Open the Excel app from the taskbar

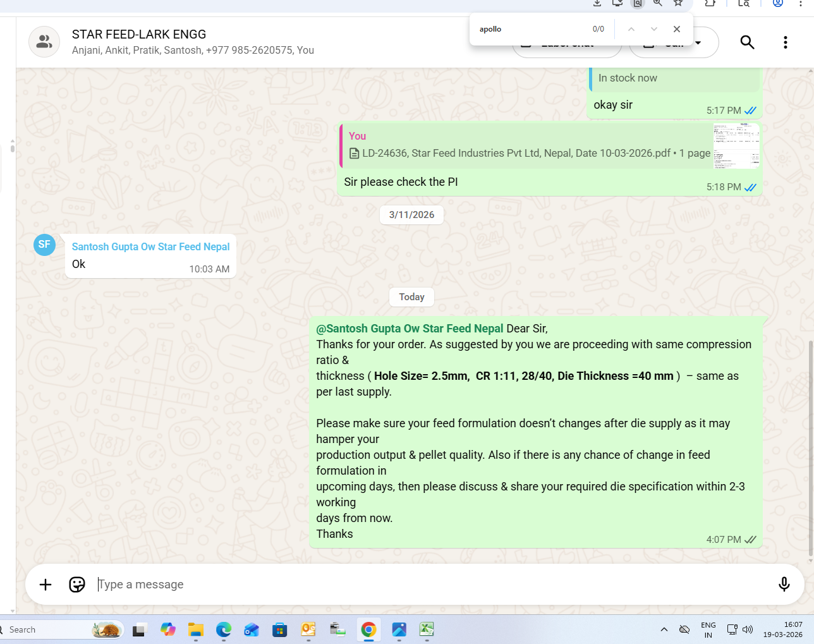[427, 629]
